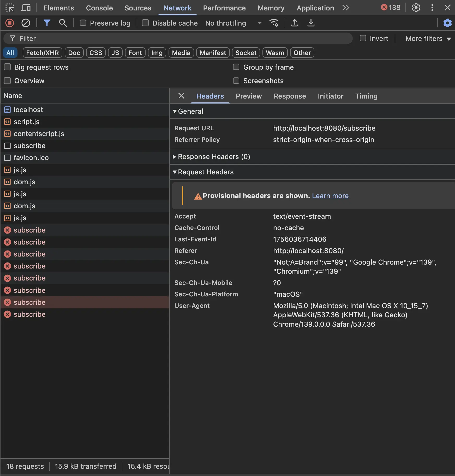455x476 pixels.
Task: Click the import HAR upload icon
Action: [x=295, y=23]
